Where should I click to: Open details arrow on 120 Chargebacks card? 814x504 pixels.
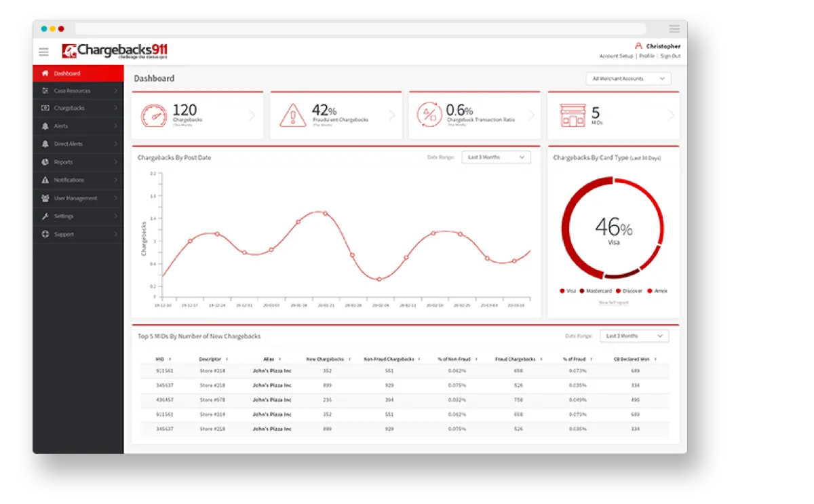pyautogui.click(x=252, y=115)
